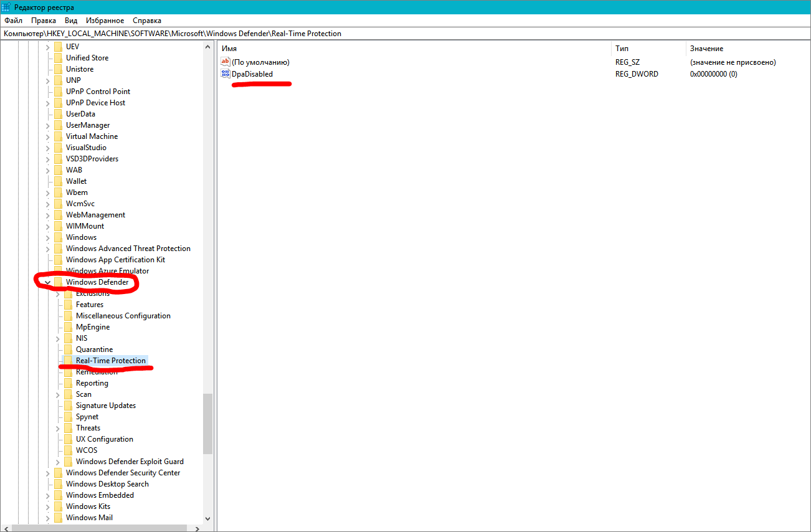Image resolution: width=811 pixels, height=532 pixels.
Task: Expand the Virtual Machine key
Action: click(x=48, y=136)
